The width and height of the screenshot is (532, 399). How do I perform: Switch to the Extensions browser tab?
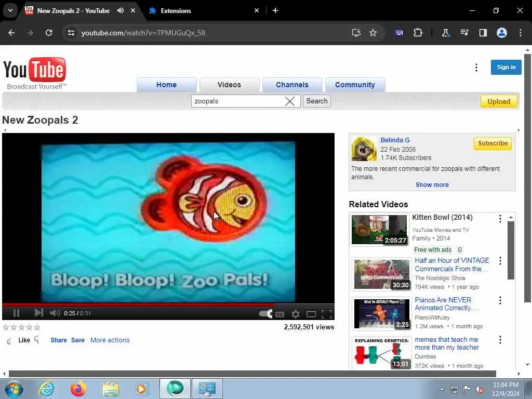tap(204, 11)
